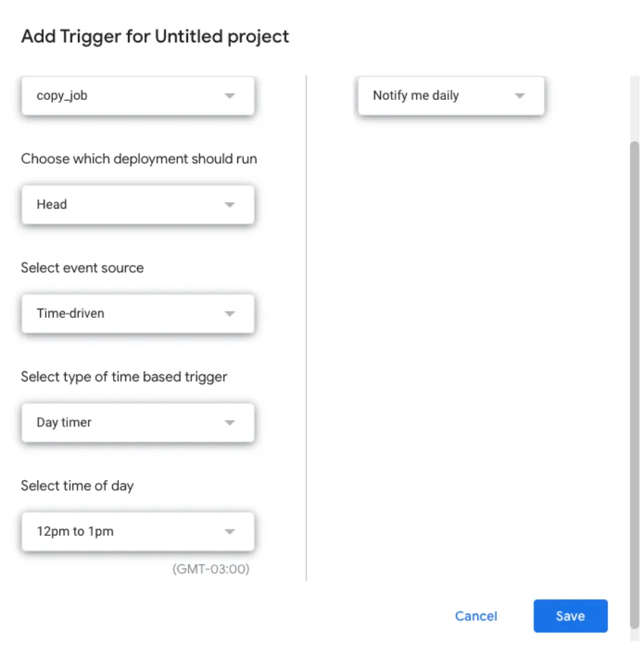This screenshot has width=644, height=645.
Task: Expand the copy_job function dropdown arrow
Action: 230,96
